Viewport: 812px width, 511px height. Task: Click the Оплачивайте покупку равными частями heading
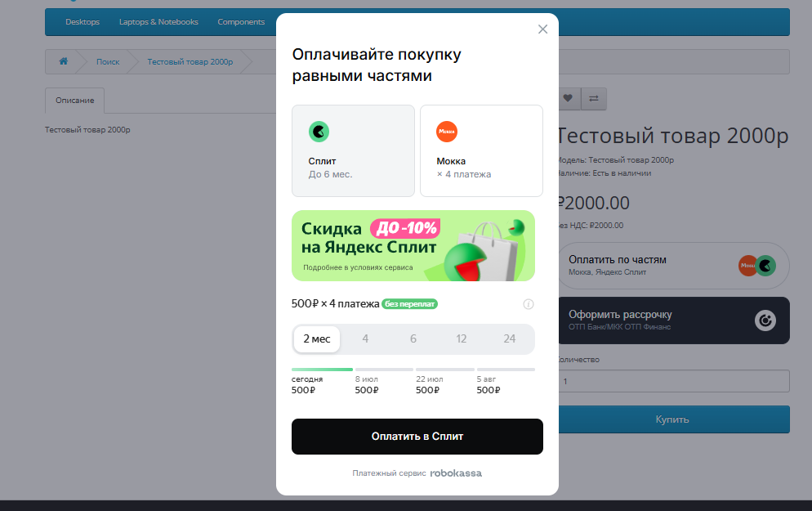377,65
